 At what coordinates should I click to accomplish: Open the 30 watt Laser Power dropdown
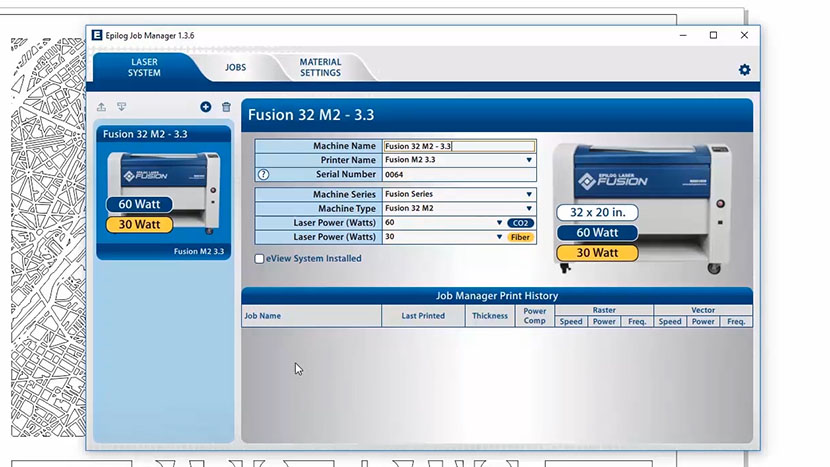coord(498,237)
